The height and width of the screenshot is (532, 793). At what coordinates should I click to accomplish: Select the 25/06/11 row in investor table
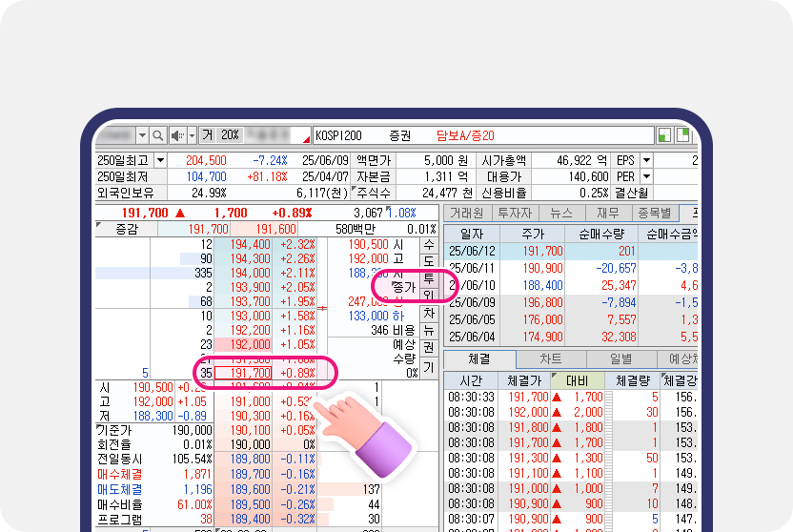(472, 269)
